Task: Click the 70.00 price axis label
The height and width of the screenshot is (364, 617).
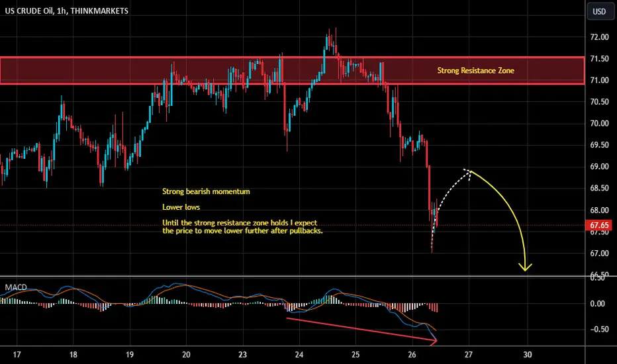Action: [x=599, y=124]
